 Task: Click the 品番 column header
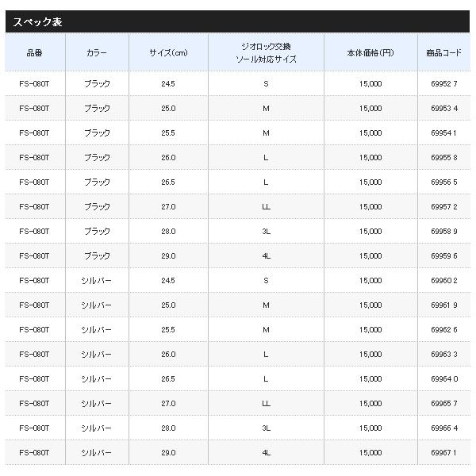(x=34, y=52)
